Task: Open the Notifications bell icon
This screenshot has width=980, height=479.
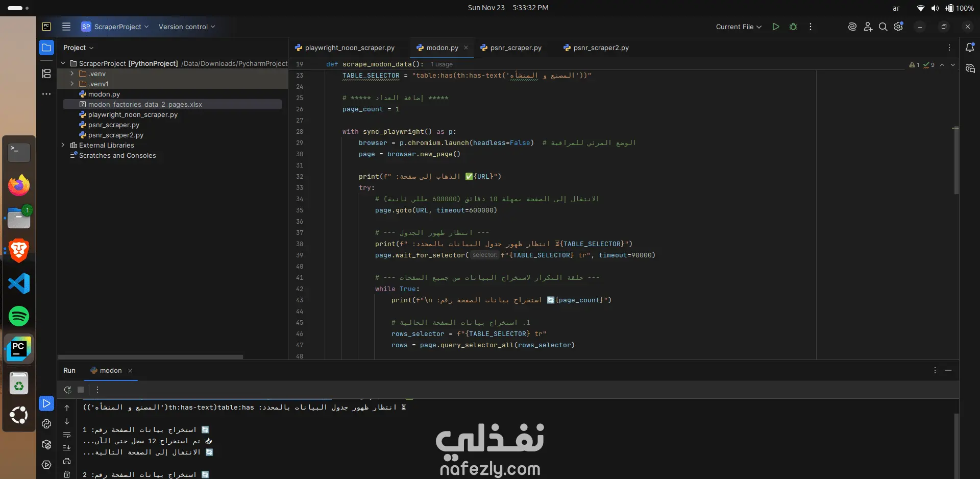Action: [970, 47]
